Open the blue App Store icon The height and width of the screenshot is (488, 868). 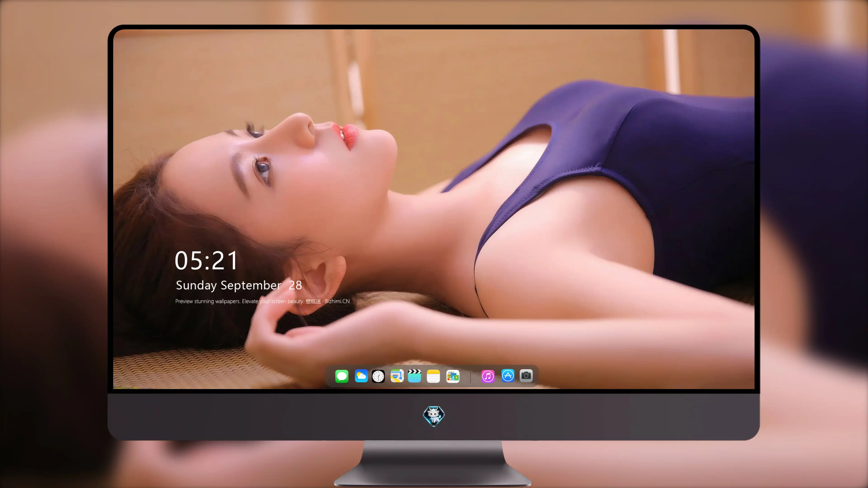[x=508, y=375]
